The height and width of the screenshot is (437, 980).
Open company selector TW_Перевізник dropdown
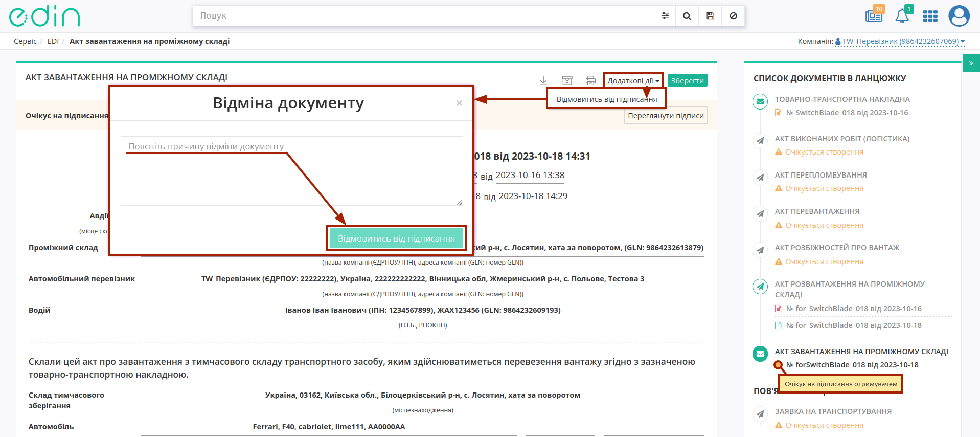pos(900,41)
